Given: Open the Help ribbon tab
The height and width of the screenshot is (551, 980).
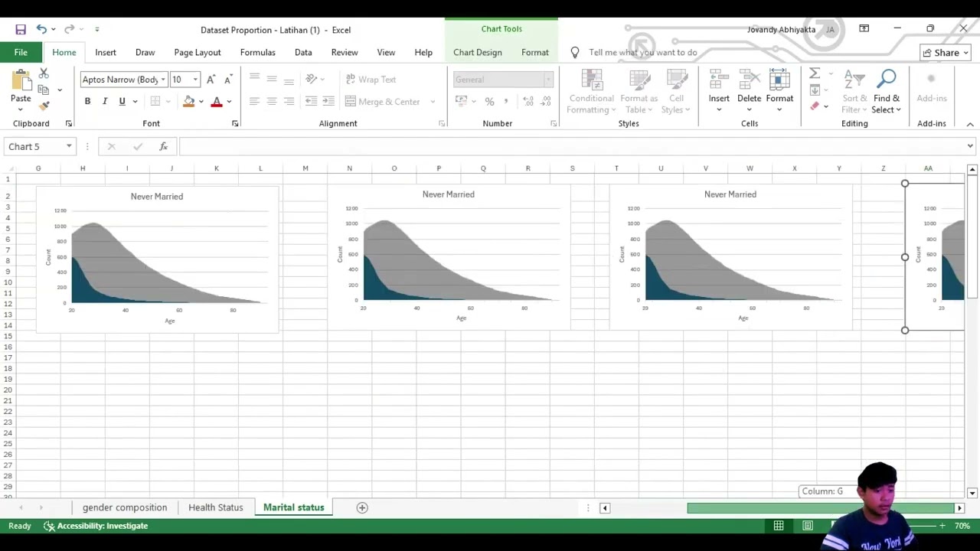Looking at the screenshot, I should 423,52.
